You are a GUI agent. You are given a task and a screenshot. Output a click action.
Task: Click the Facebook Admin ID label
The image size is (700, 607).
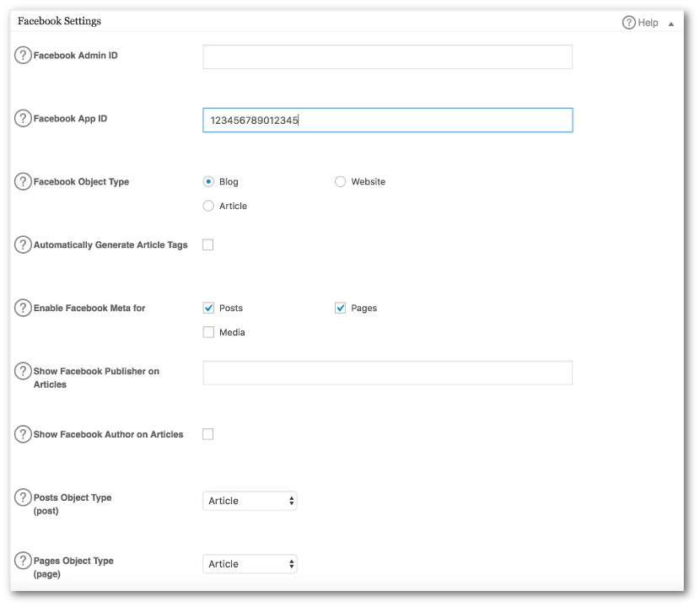point(75,56)
